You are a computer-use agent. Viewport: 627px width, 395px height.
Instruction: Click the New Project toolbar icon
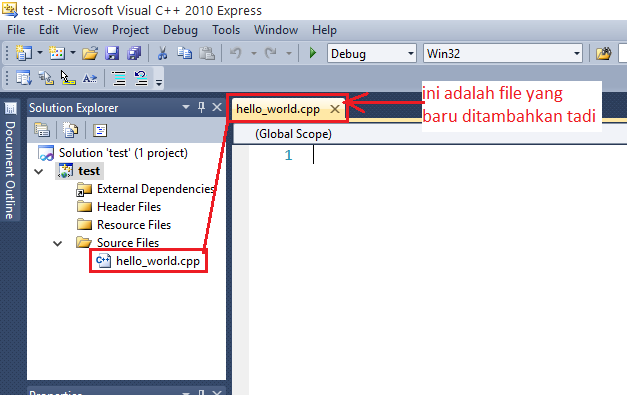pyautogui.click(x=24, y=53)
